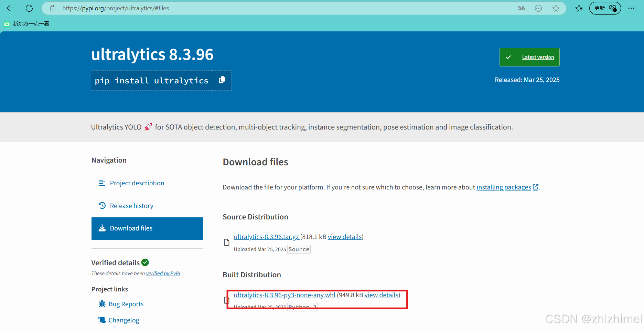Click the bug icon beside Bug Reports
644x330 pixels.
[x=102, y=304]
